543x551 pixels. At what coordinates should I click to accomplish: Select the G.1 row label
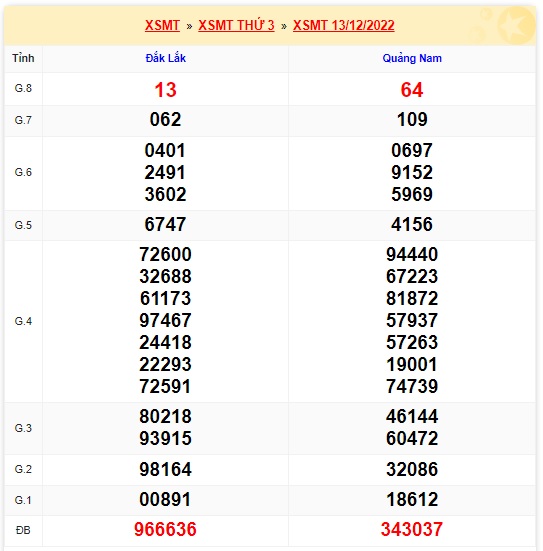[x=23, y=500]
